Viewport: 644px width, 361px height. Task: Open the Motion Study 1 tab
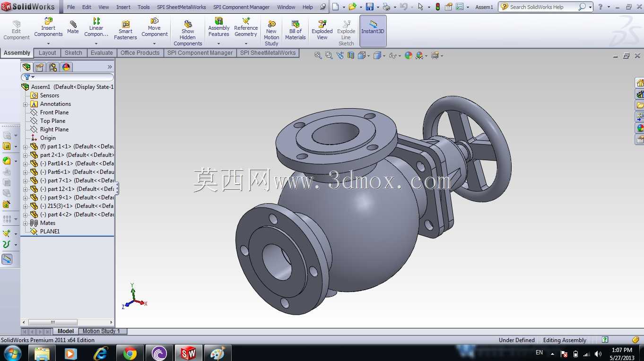coord(101,331)
